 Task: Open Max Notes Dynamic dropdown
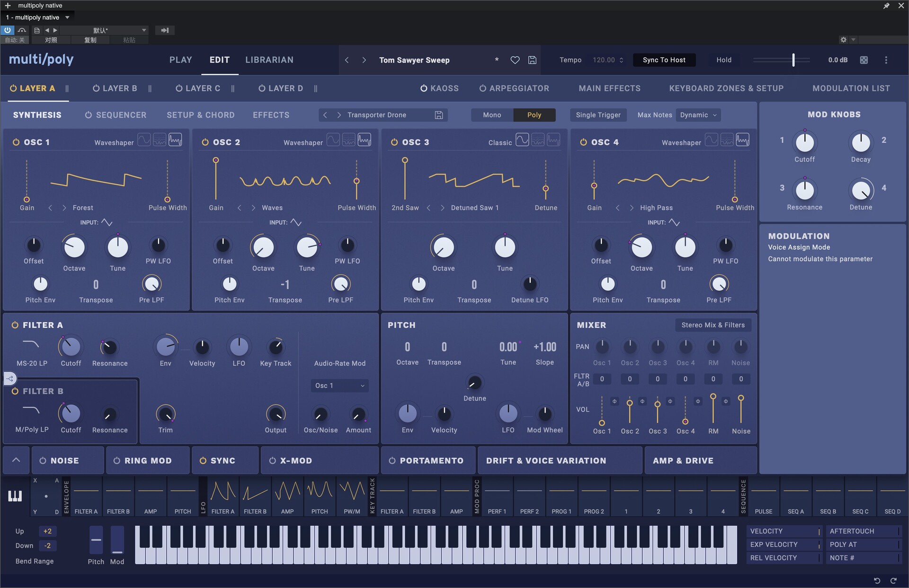click(x=698, y=115)
